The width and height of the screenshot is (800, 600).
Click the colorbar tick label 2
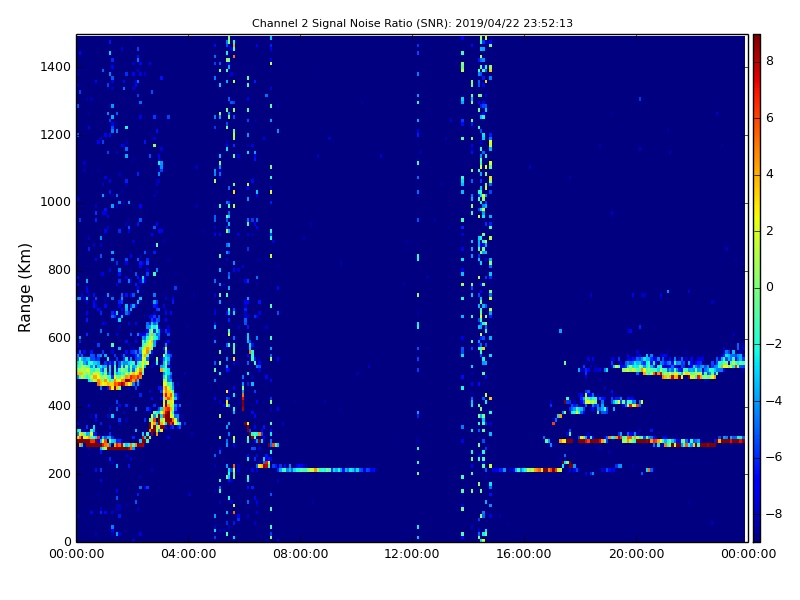click(770, 231)
